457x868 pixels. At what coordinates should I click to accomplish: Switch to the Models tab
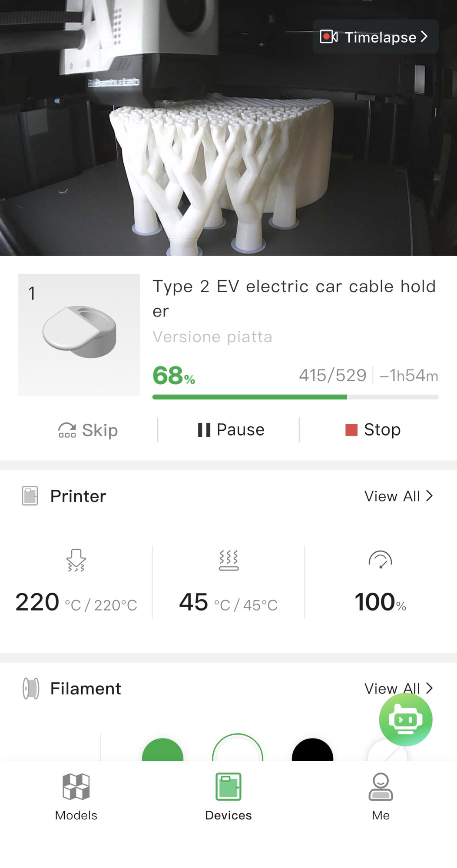76,797
